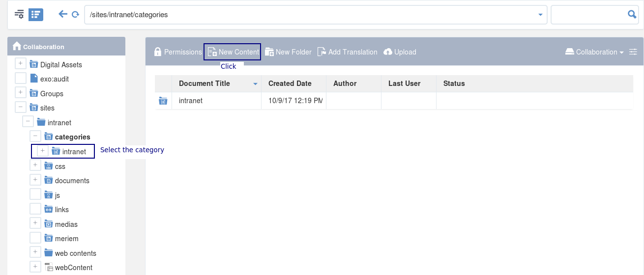The image size is (644, 275).
Task: Expand the intranet category node
Action: pos(43,151)
